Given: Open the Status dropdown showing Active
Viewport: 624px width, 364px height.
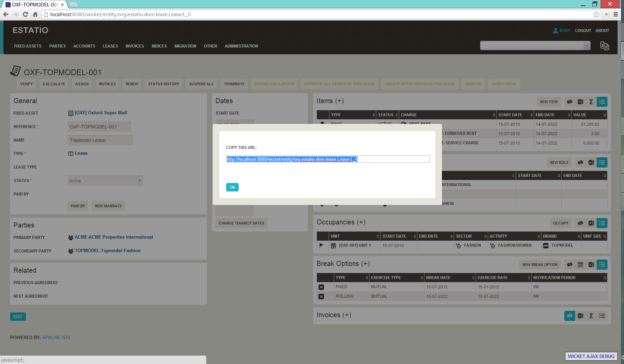Looking at the screenshot, I should point(105,181).
